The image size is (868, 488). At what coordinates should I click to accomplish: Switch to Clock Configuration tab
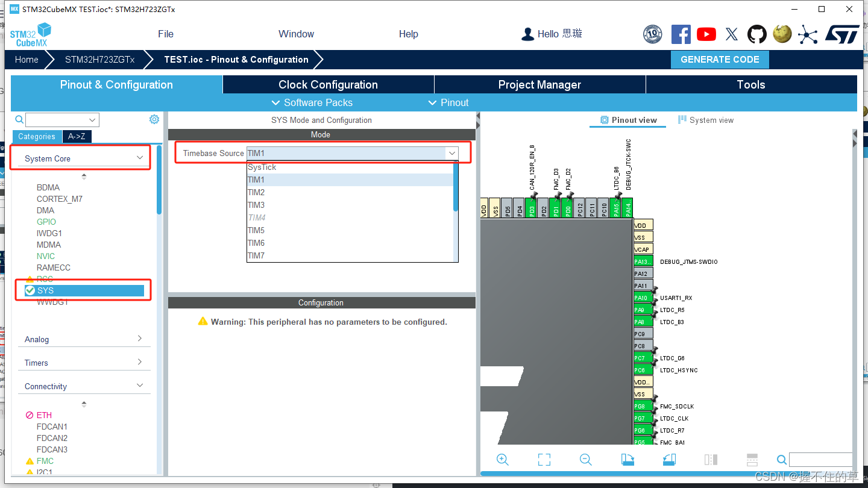328,84
